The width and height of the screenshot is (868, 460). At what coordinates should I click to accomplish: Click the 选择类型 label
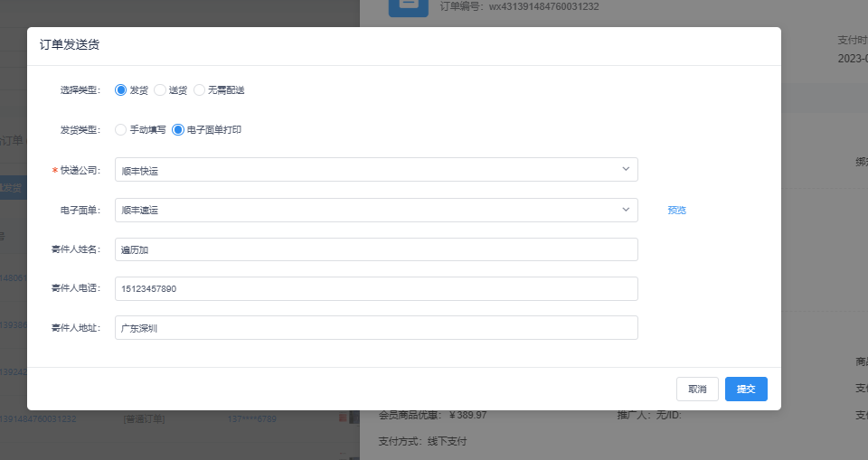(80, 90)
